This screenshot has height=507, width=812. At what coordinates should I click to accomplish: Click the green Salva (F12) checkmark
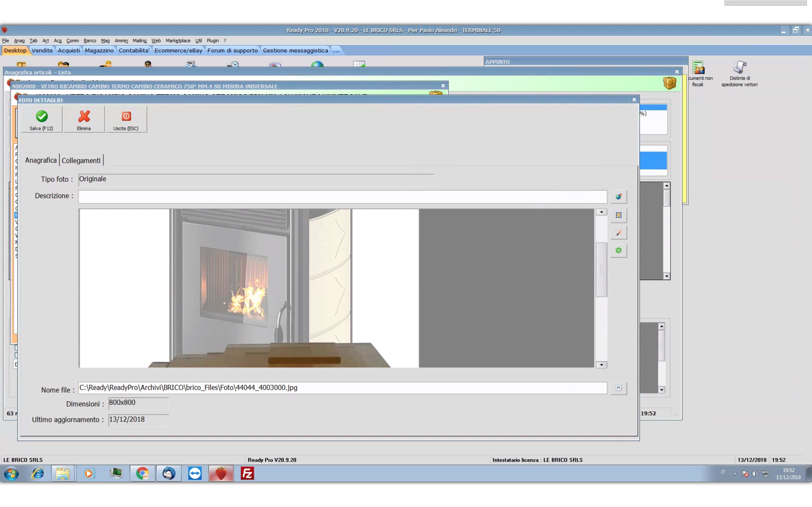[x=42, y=117]
